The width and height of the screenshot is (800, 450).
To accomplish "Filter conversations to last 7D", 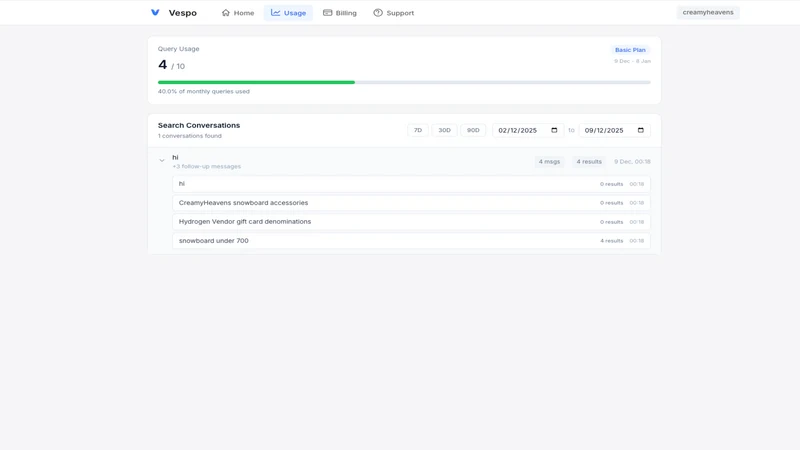I will [418, 130].
